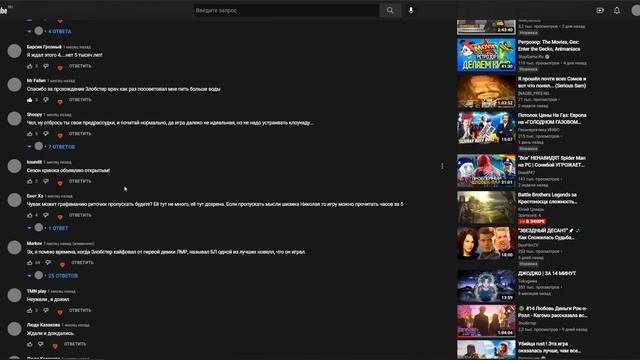640x360 pixels.
Task: Open the 'Потолок Цены На Газ' video thumbnail
Action: tap(486, 128)
